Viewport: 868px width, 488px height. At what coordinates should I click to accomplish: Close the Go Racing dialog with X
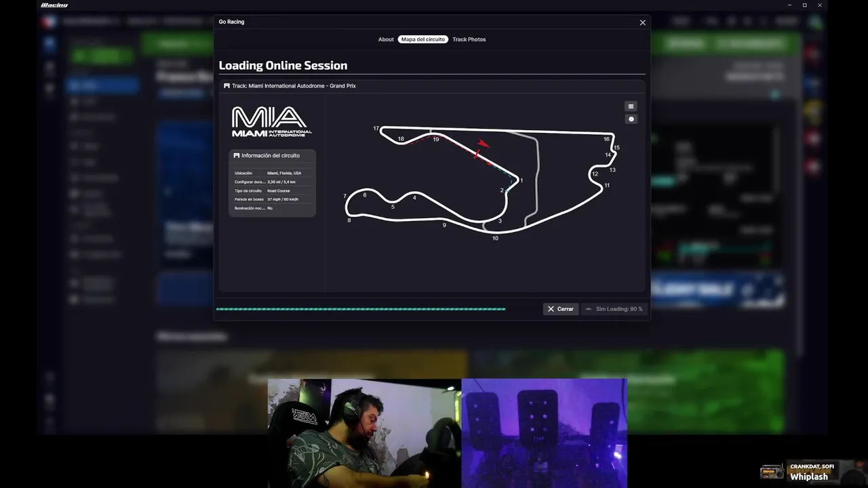pyautogui.click(x=643, y=22)
